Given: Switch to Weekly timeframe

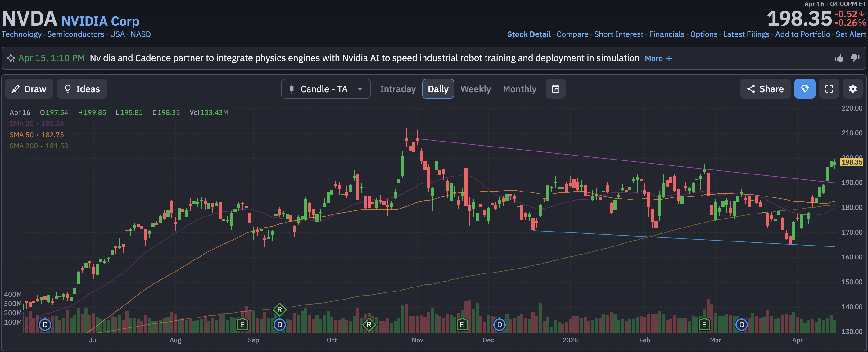Looking at the screenshot, I should point(476,89).
